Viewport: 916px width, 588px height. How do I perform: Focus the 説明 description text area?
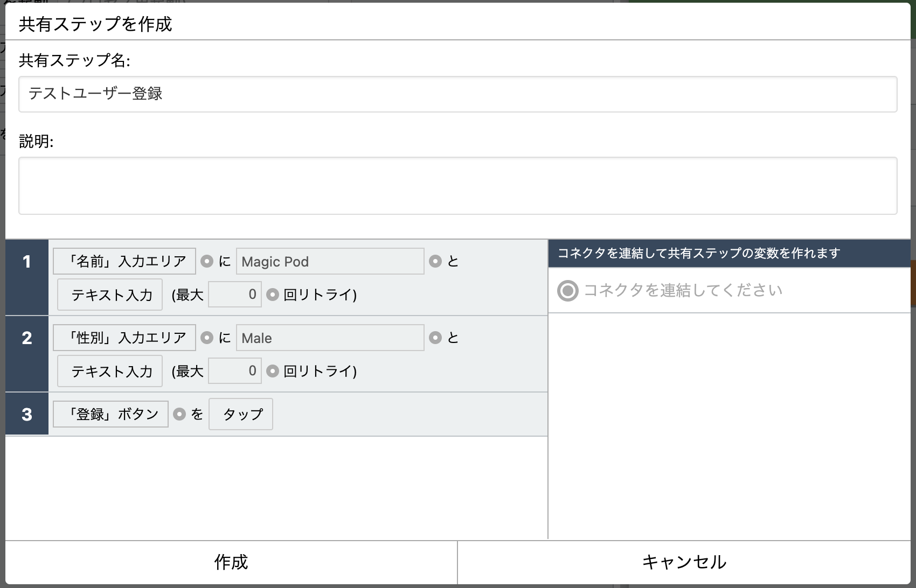(458, 186)
